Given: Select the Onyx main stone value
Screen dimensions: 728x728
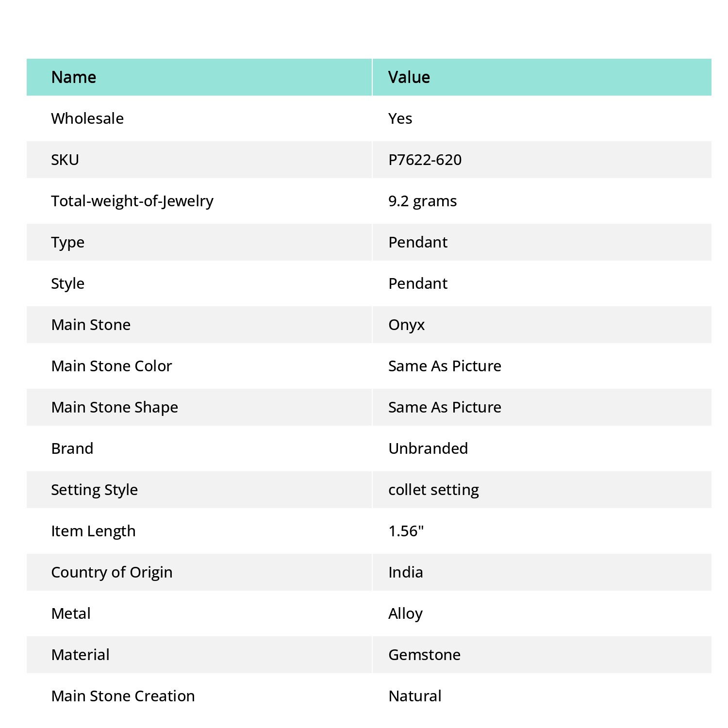Looking at the screenshot, I should click(x=406, y=325).
